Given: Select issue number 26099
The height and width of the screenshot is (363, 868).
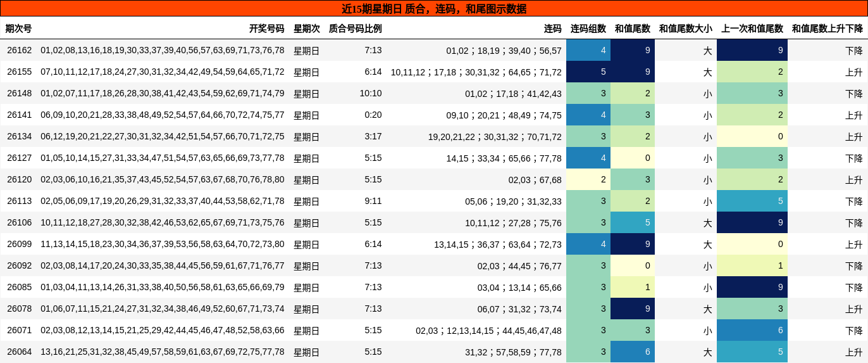Looking at the screenshot, I should coord(19,244).
